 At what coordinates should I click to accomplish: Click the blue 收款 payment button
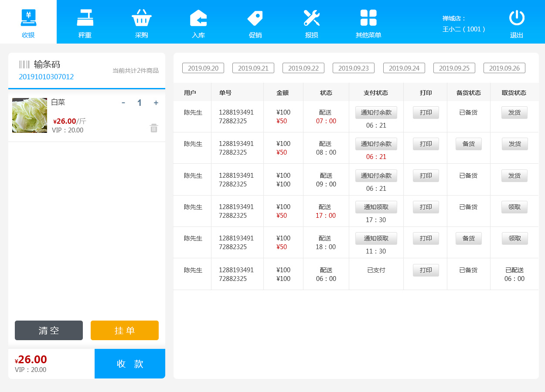point(130,364)
